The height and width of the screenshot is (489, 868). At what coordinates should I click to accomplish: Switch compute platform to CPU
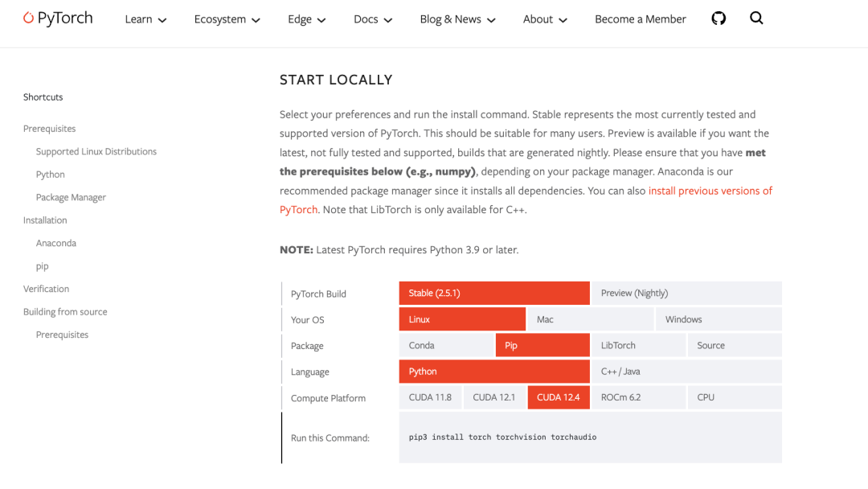coord(734,397)
